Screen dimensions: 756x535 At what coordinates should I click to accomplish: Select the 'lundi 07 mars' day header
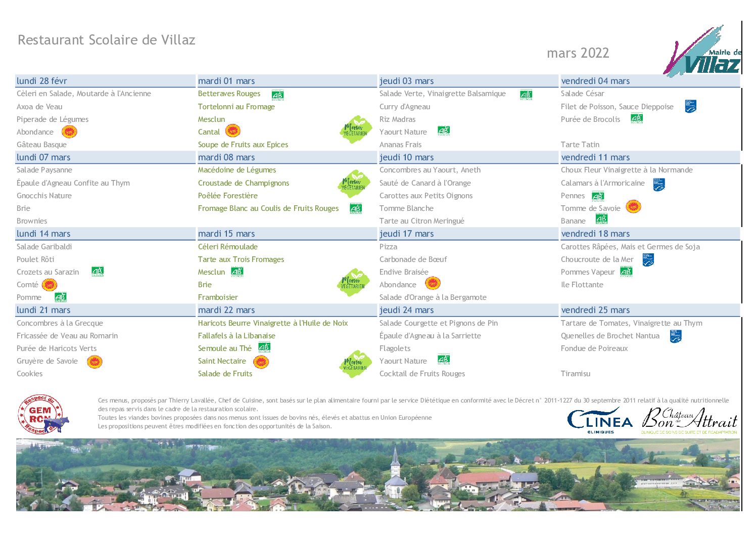(x=105, y=157)
